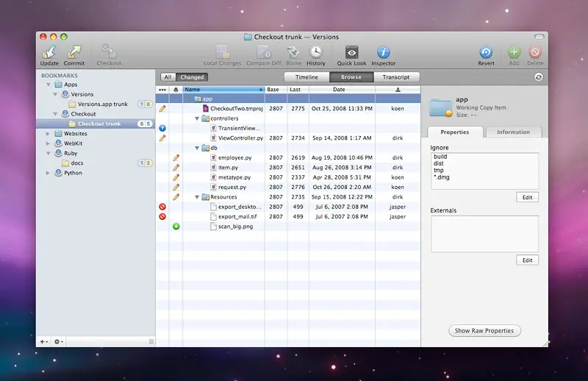Click the Commit toolbar icon
The image size is (588, 381).
tap(73, 52)
